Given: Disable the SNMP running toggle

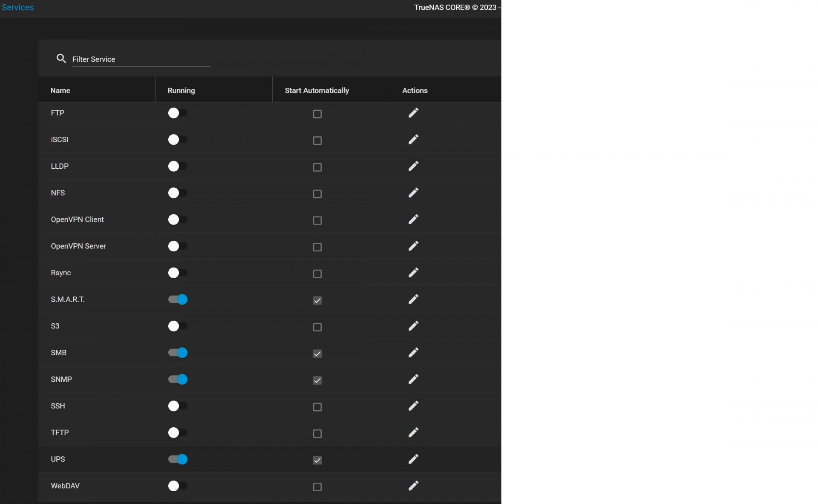Looking at the screenshot, I should point(177,379).
